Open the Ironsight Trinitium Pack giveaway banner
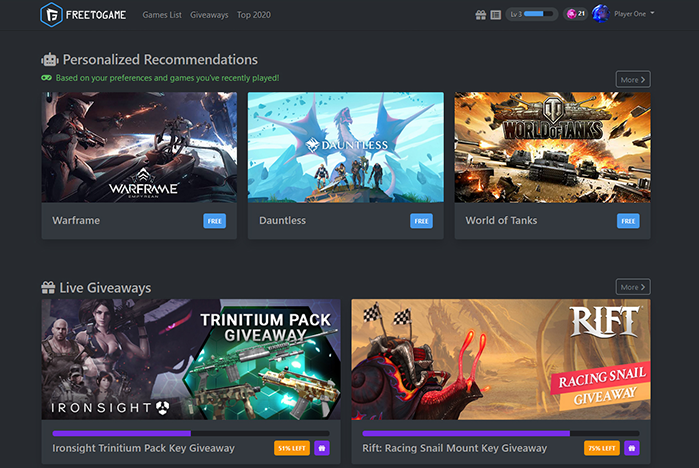This screenshot has width=699, height=468. (x=191, y=359)
